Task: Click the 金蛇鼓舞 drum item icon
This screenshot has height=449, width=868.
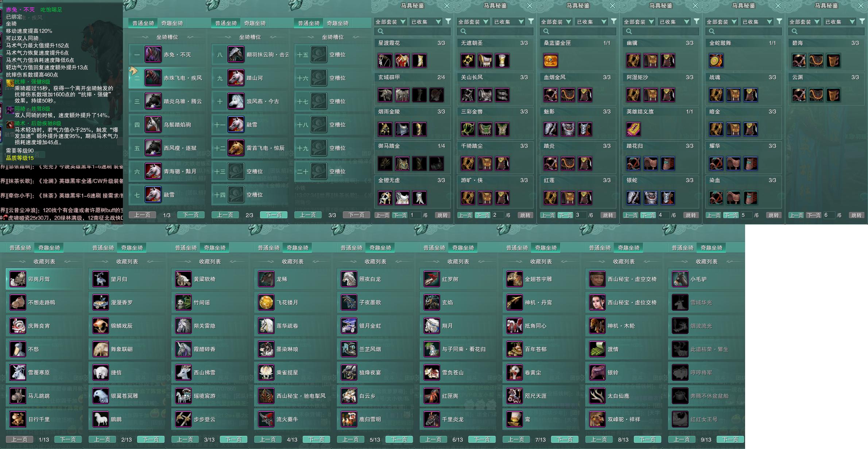Action: tap(716, 61)
